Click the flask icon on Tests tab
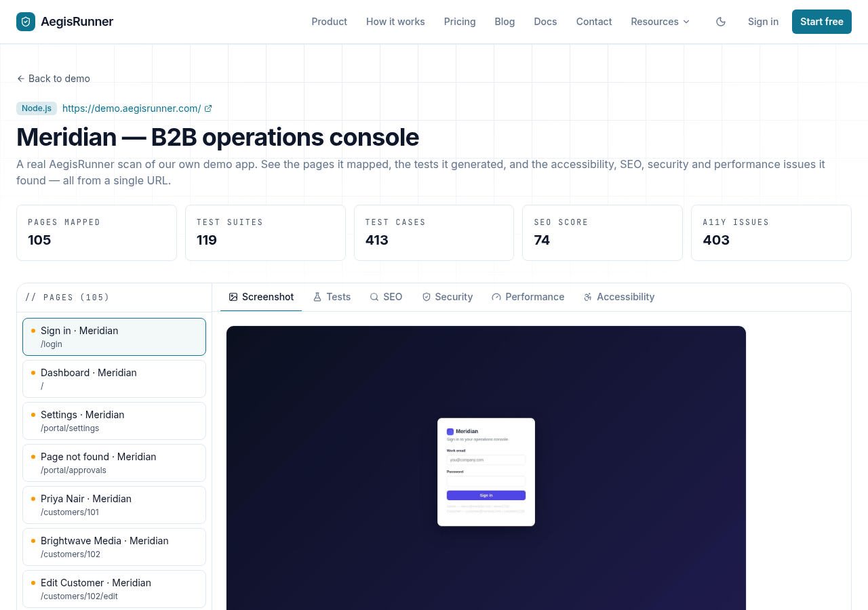 coord(317,297)
